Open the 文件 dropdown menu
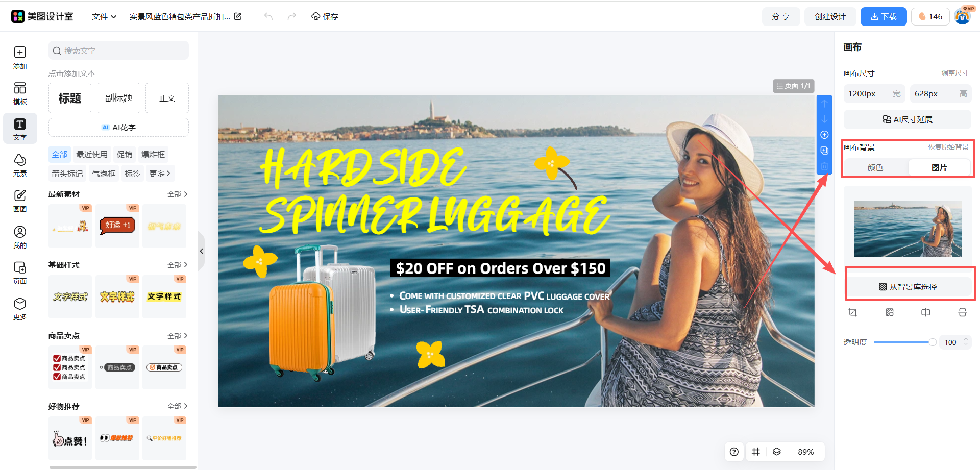Screen dimensions: 980x470 104,16
